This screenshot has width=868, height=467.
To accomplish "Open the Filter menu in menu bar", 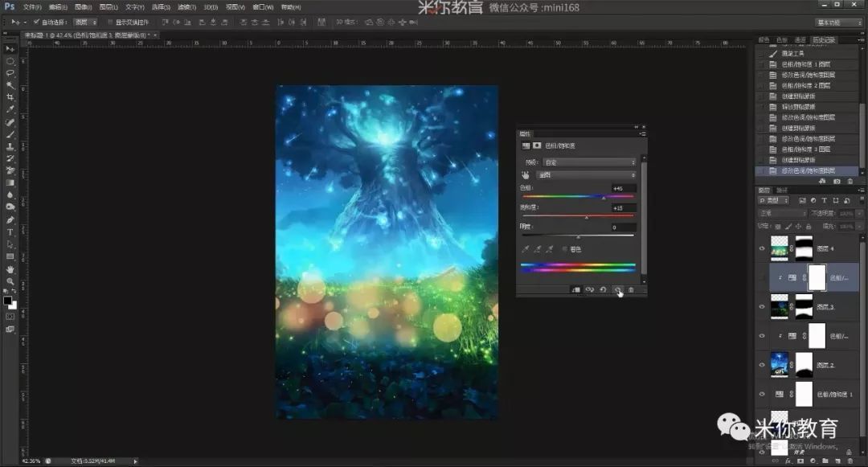I will [187, 7].
